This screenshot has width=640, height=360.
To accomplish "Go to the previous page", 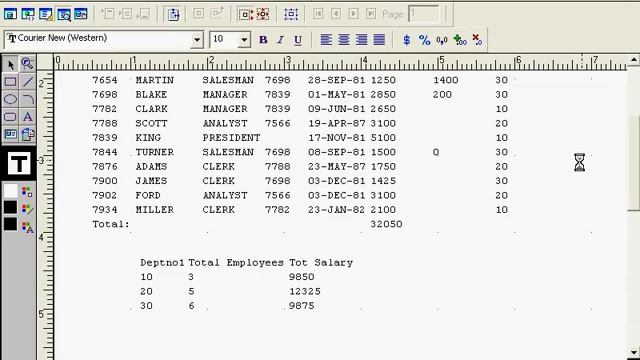I will tap(336, 14).
